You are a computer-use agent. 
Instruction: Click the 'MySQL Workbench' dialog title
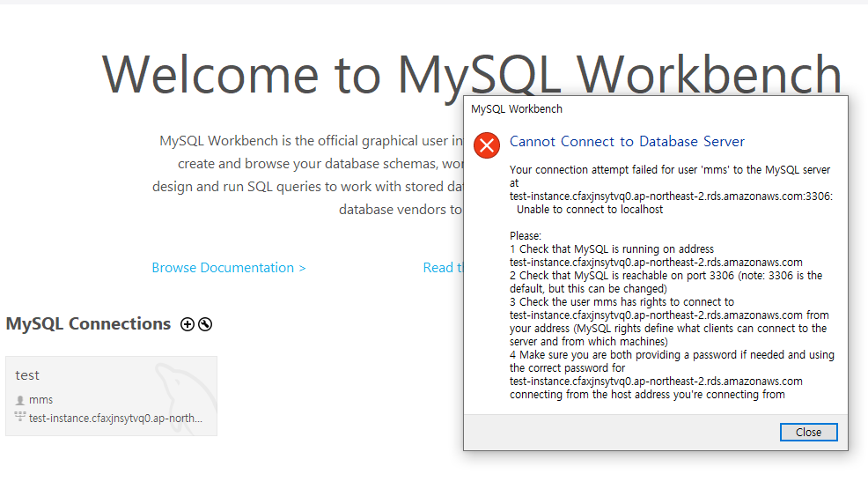pos(517,109)
